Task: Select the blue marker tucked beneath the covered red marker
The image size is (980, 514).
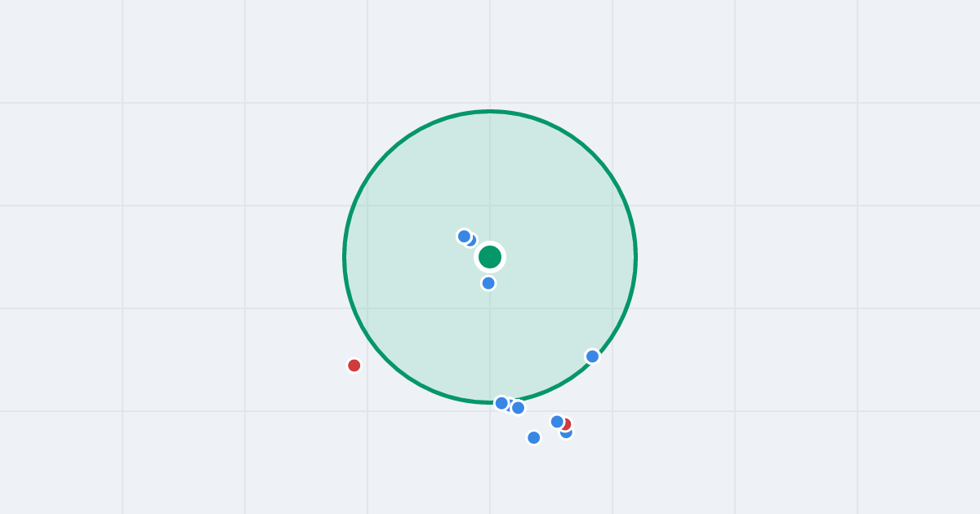Action: [567, 433]
